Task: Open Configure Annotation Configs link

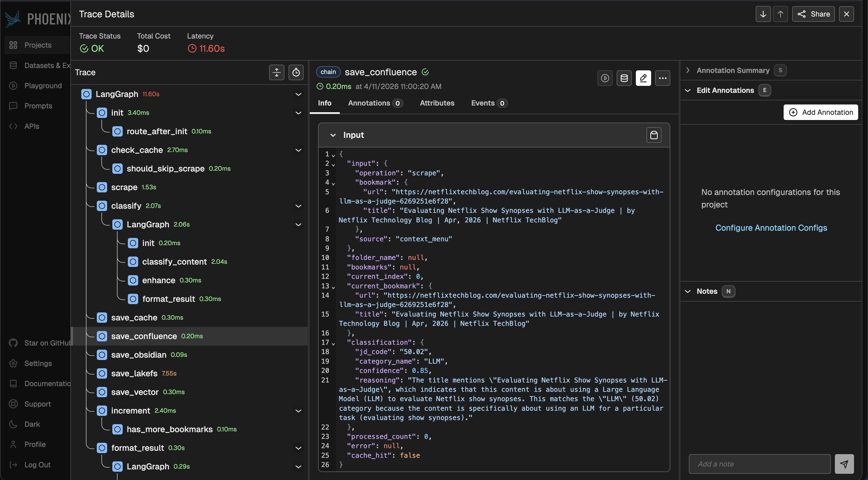Action: click(771, 228)
